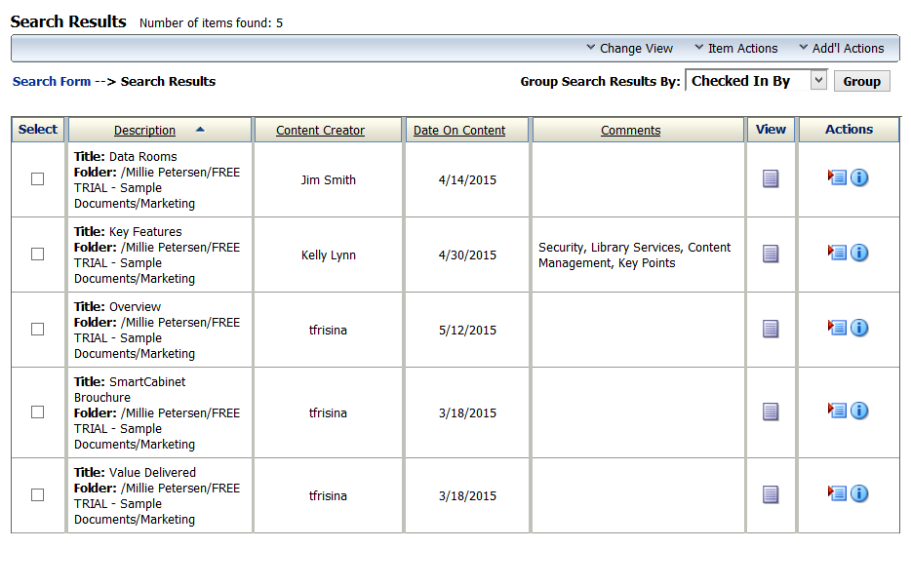The image size is (911, 588).
Task: Return to Search Form via breadcrumb link
Action: [x=51, y=82]
